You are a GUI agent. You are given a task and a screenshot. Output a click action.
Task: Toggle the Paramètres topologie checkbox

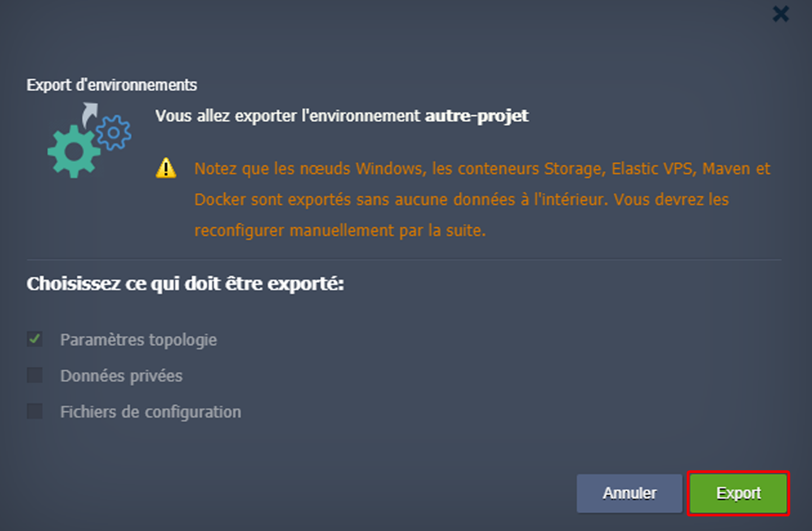[x=35, y=340]
